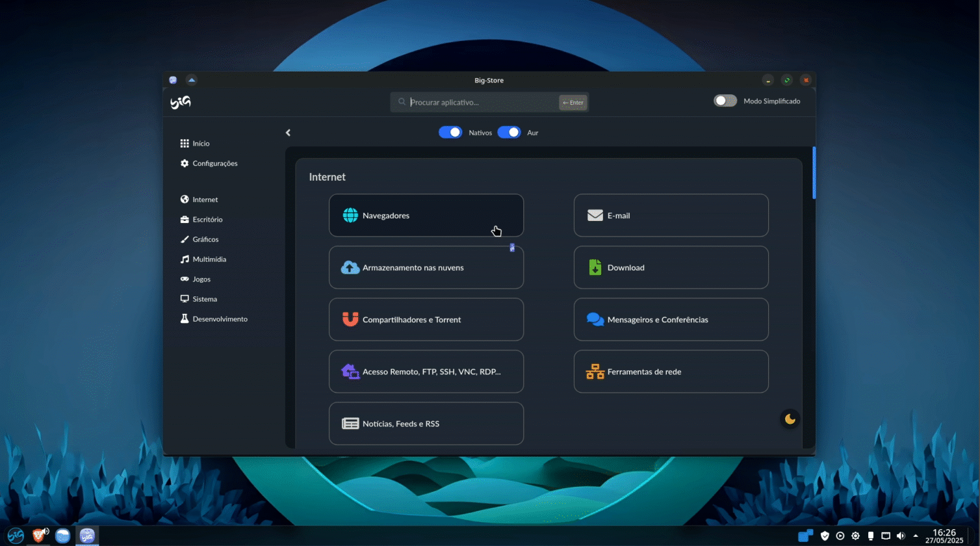Click the Big-Store logo

[179, 102]
